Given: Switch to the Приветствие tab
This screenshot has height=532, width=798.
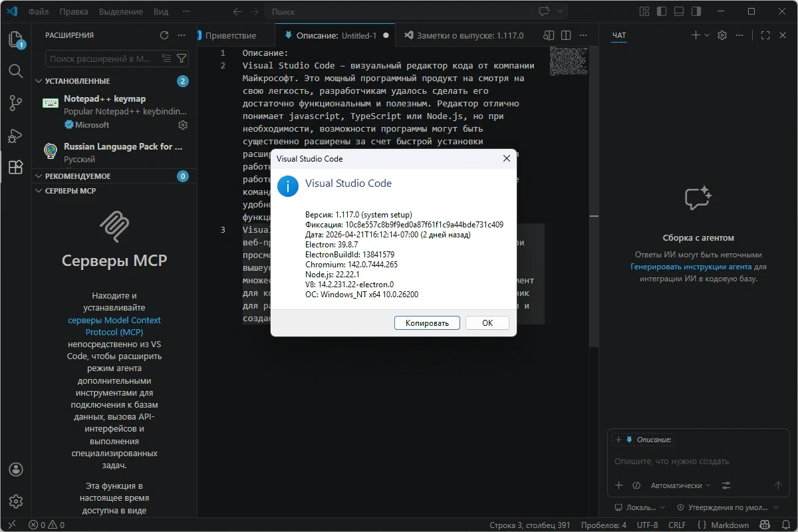Looking at the screenshot, I should pyautogui.click(x=231, y=35).
